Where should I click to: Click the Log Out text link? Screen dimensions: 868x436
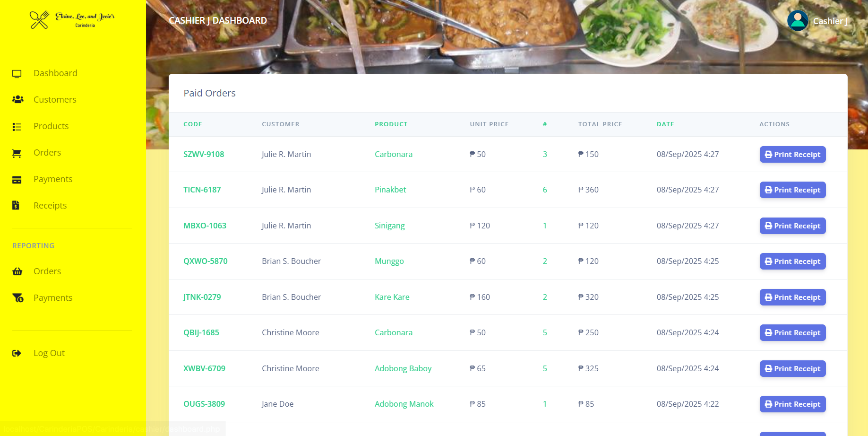click(x=49, y=353)
